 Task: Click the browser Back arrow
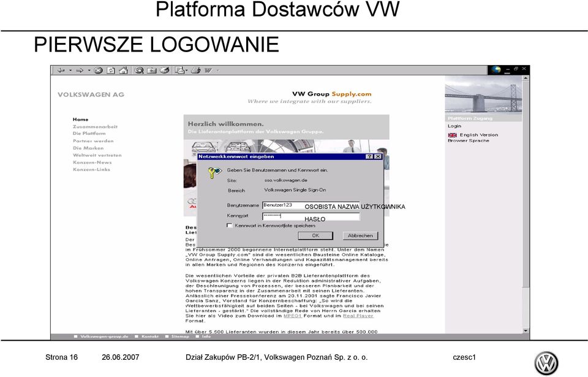(x=61, y=70)
